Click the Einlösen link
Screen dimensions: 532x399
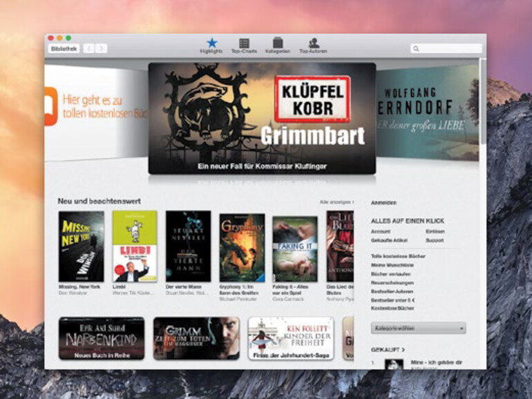point(435,231)
